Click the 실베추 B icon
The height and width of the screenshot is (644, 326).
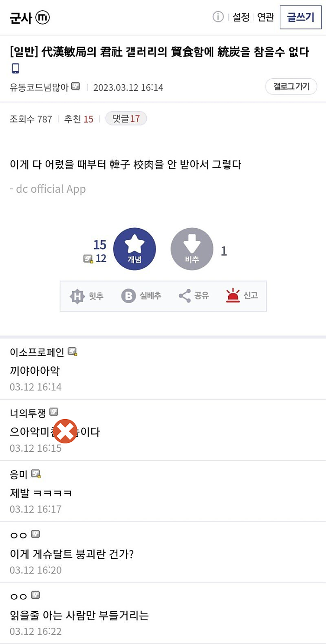(x=129, y=296)
